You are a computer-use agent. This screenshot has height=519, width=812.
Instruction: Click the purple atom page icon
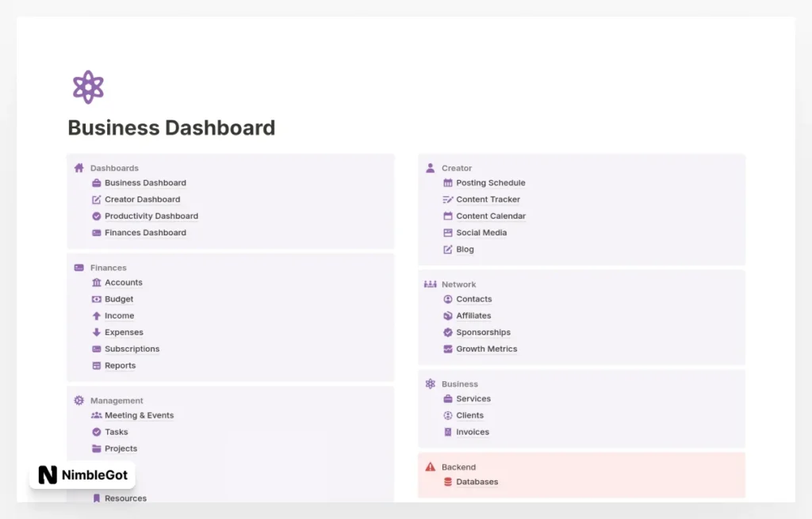point(88,87)
